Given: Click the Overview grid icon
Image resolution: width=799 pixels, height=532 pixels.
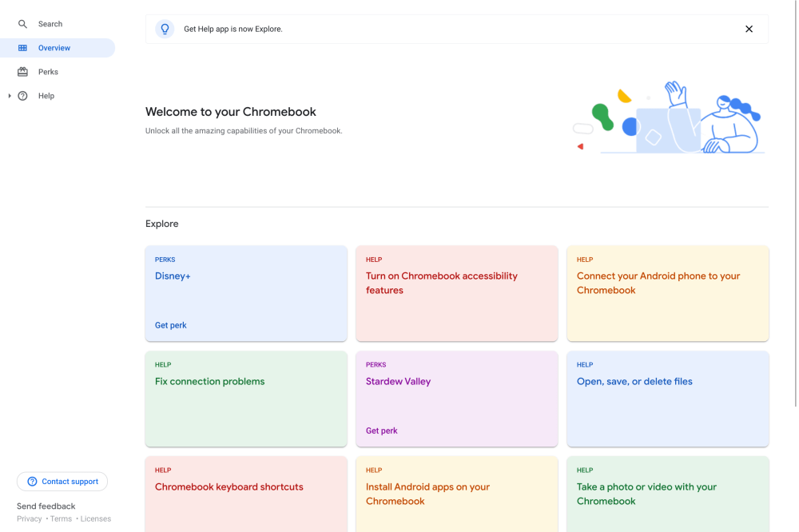Looking at the screenshot, I should pos(22,48).
